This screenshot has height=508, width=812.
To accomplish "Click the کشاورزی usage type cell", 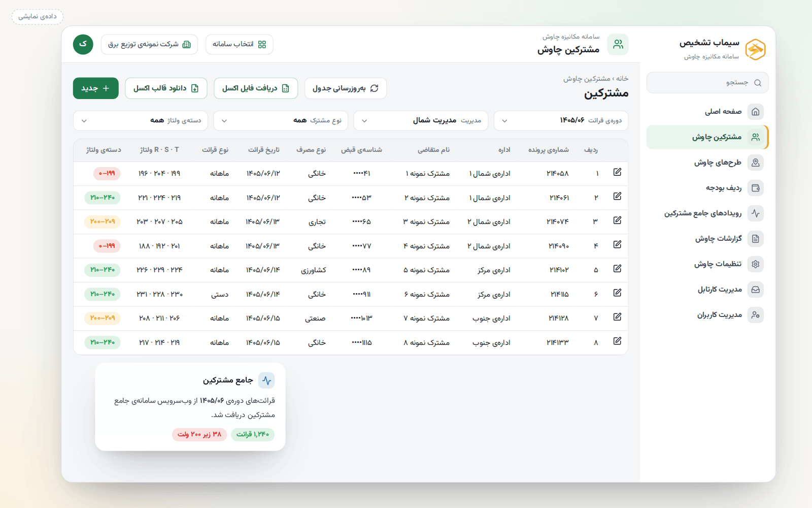I will [314, 270].
